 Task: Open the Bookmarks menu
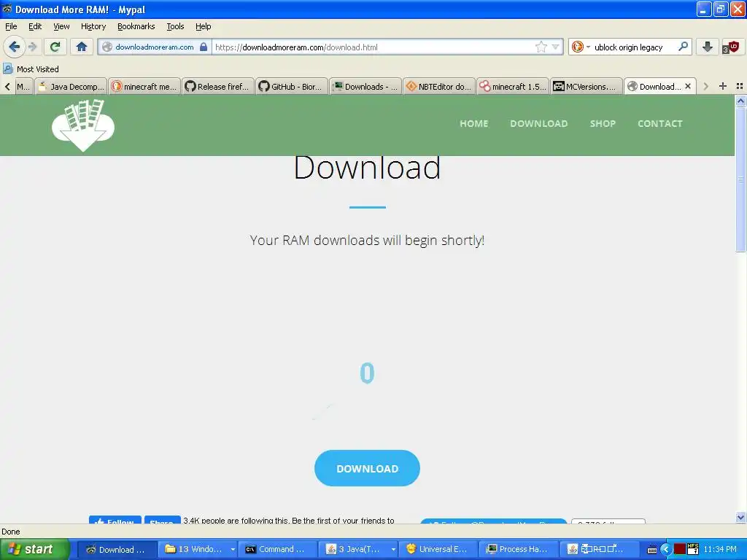click(136, 26)
